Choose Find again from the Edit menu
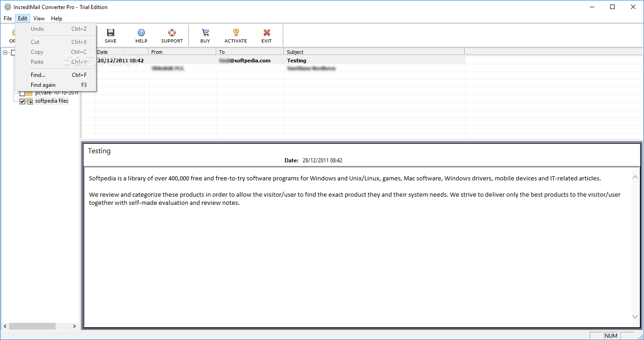Viewport: 644px width, 340px height. pos(56,85)
